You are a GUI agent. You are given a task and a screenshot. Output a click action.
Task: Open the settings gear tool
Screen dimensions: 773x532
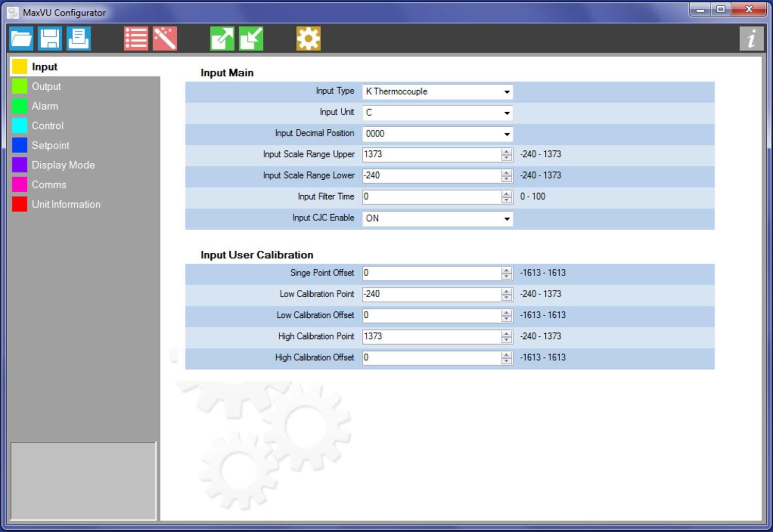(308, 38)
